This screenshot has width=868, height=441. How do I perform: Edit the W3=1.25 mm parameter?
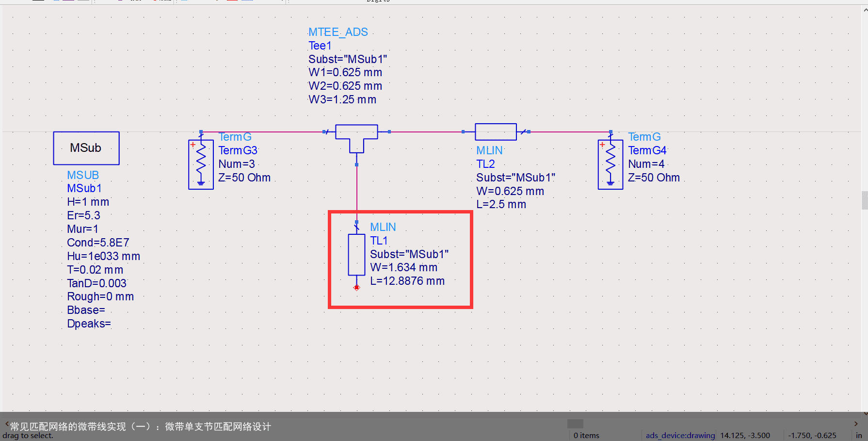(342, 99)
